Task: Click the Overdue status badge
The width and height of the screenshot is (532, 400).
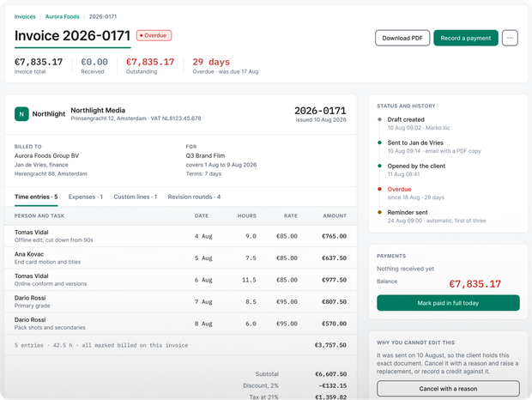Action: pyautogui.click(x=154, y=35)
